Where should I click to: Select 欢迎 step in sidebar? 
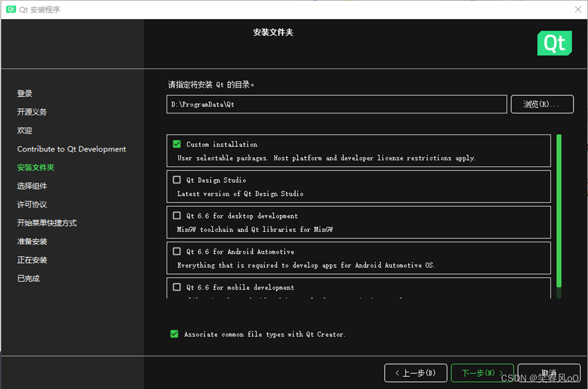tap(25, 130)
